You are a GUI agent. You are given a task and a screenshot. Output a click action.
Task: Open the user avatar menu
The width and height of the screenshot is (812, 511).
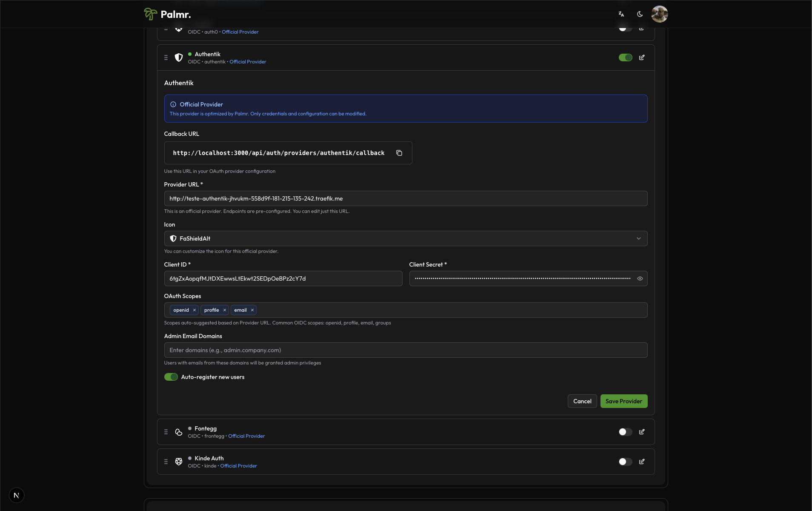tap(659, 14)
